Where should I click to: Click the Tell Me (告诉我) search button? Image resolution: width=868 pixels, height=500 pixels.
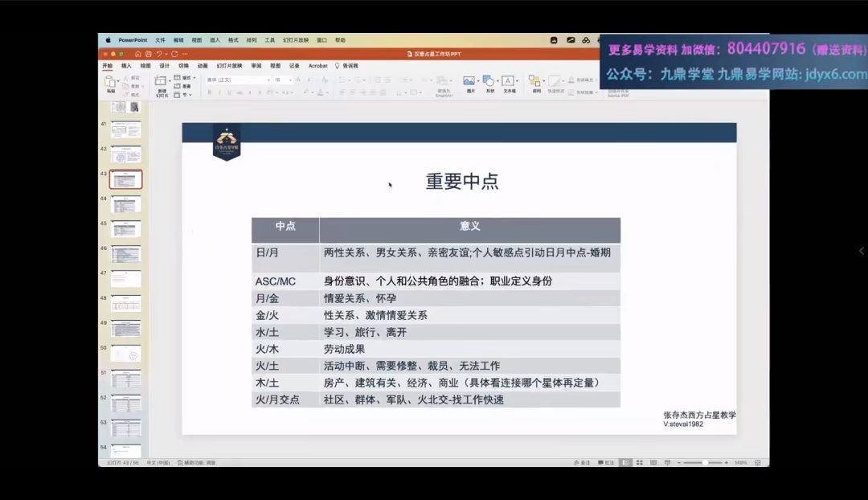click(347, 66)
